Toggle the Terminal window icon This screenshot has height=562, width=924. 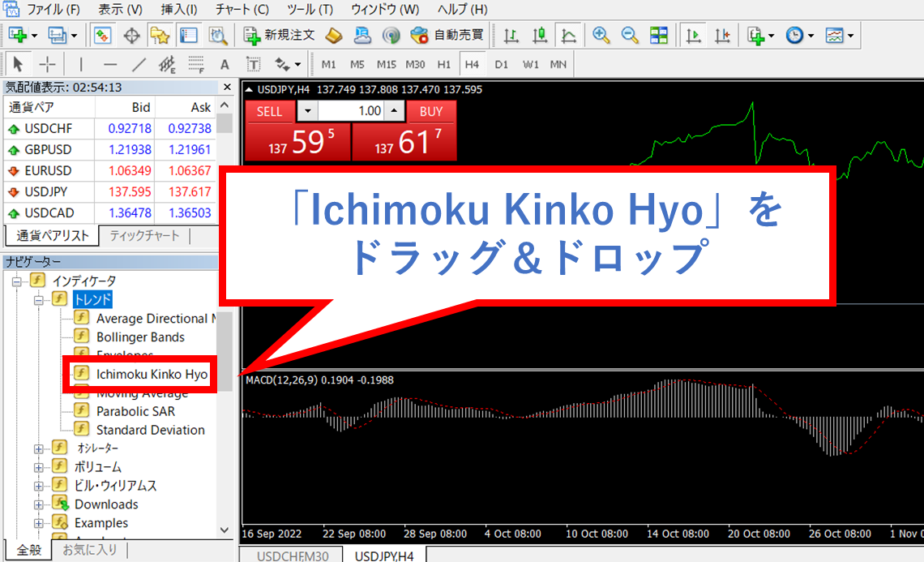pos(189,36)
